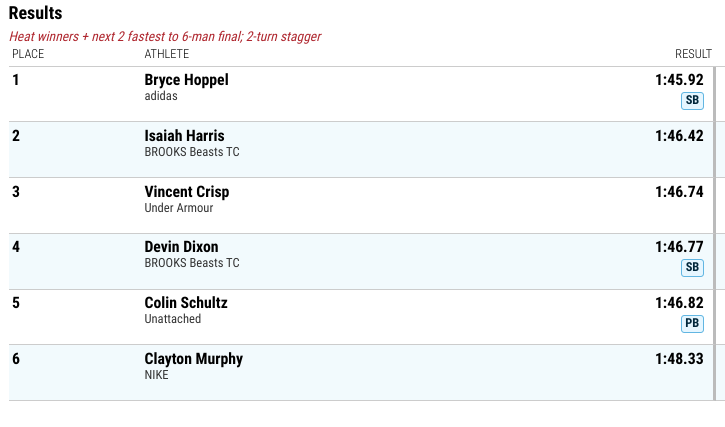Click the vertical scrollbar beside results
The image size is (725, 427).
coord(715,234)
